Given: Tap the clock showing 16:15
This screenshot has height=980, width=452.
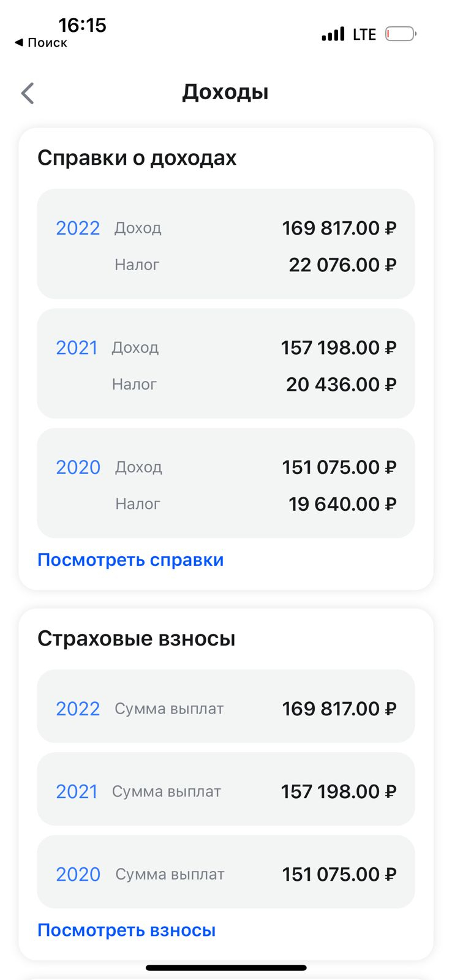Looking at the screenshot, I should pos(82,25).
